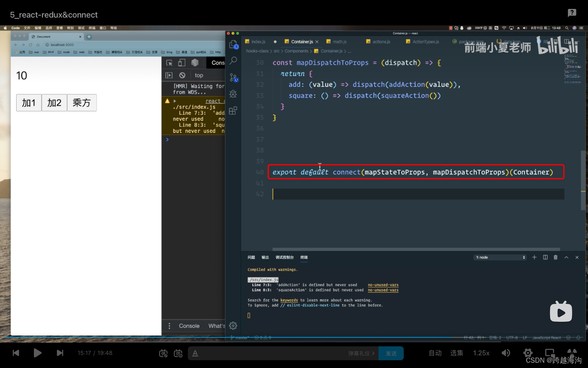This screenshot has height=368, width=588.
Task: Open the 选集 episode list
Action: 457,353
